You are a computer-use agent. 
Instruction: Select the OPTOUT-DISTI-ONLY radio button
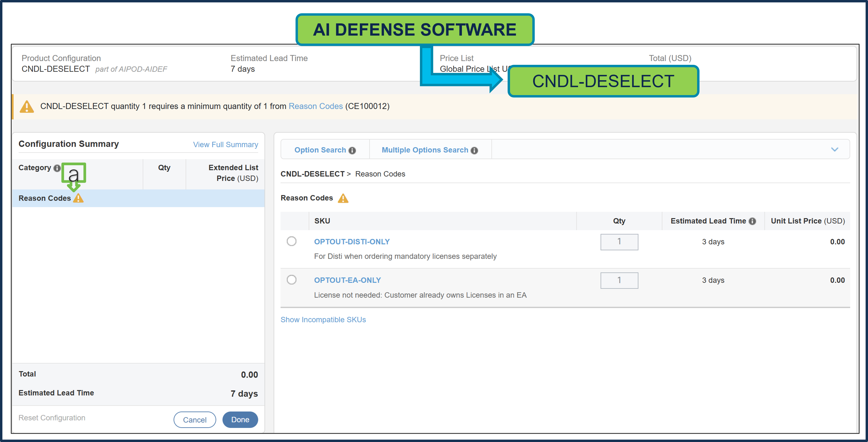[x=292, y=241]
